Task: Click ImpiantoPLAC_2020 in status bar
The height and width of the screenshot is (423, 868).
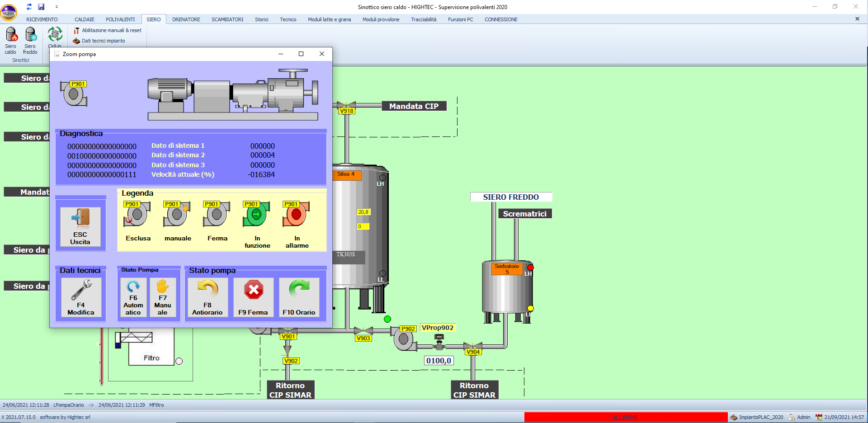Action: coord(757,417)
